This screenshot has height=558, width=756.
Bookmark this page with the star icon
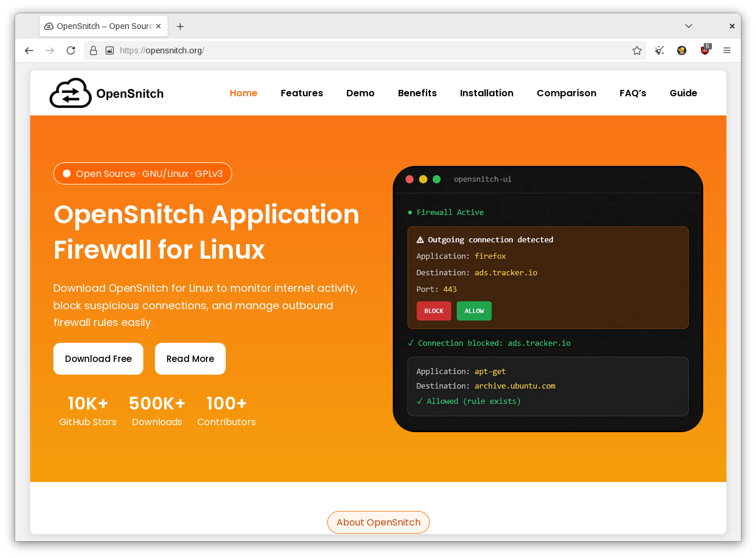coord(637,50)
